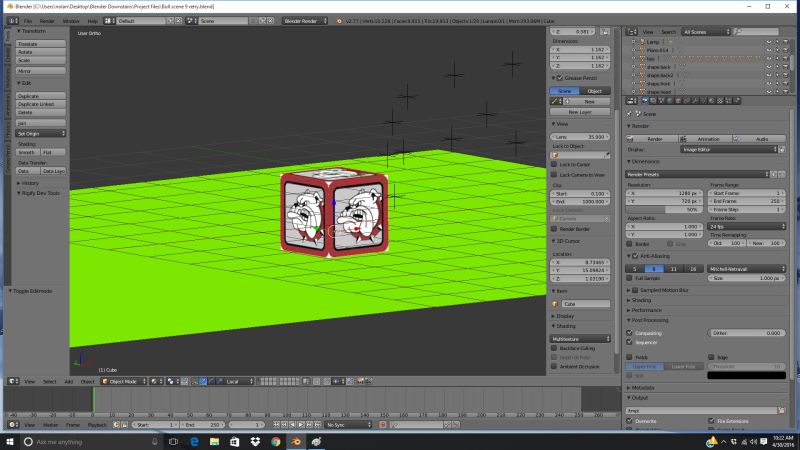This screenshot has width=800, height=450.
Task: Open the Select menu in 3D view header
Action: (49, 382)
